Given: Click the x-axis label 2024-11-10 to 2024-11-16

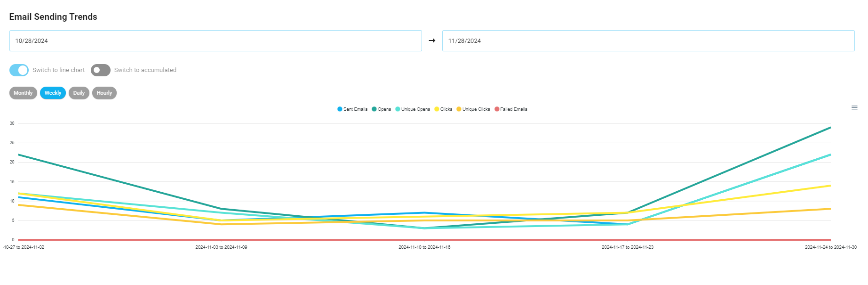Looking at the screenshot, I should (424, 247).
